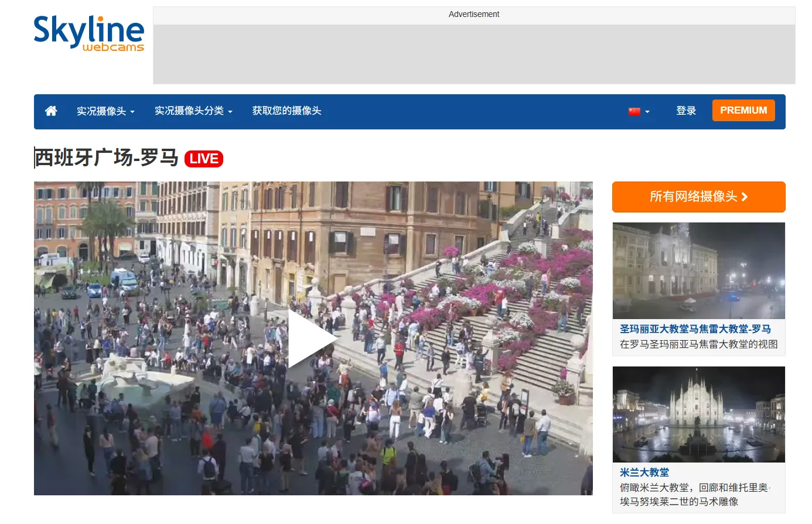Open the 获取您的摄像头 menu item

[286, 111]
